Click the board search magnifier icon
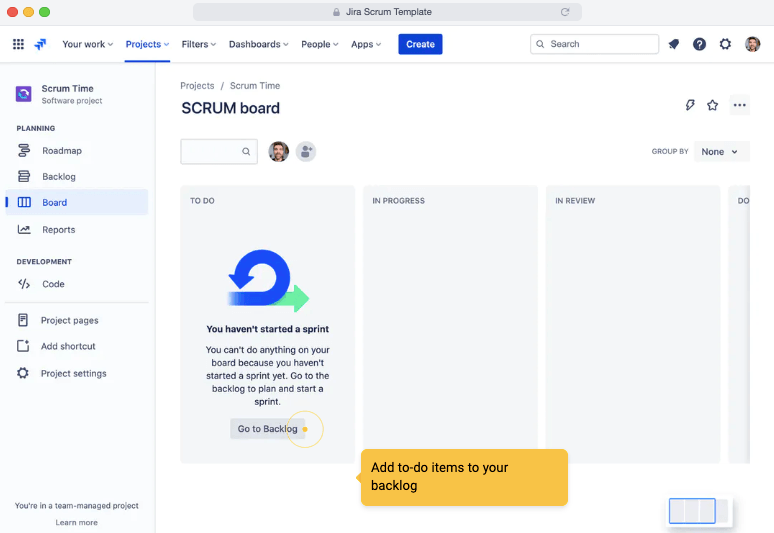This screenshot has width=774, height=533. coord(246,152)
